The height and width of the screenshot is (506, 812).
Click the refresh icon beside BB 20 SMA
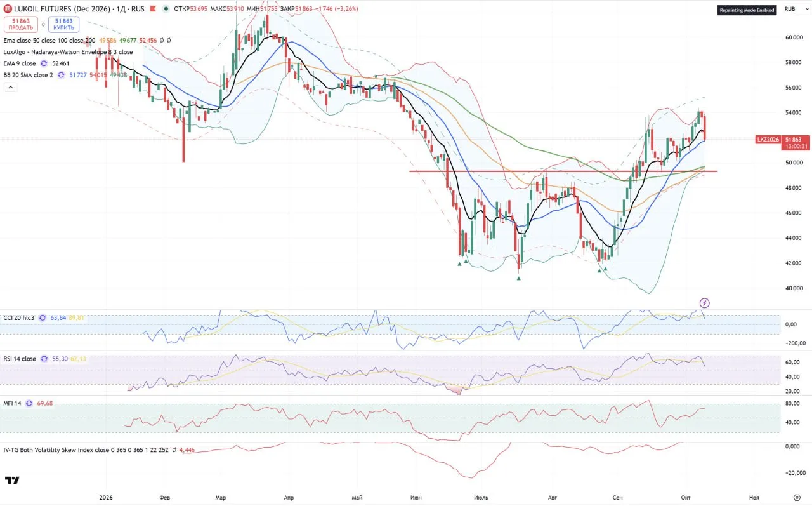pyautogui.click(x=61, y=75)
